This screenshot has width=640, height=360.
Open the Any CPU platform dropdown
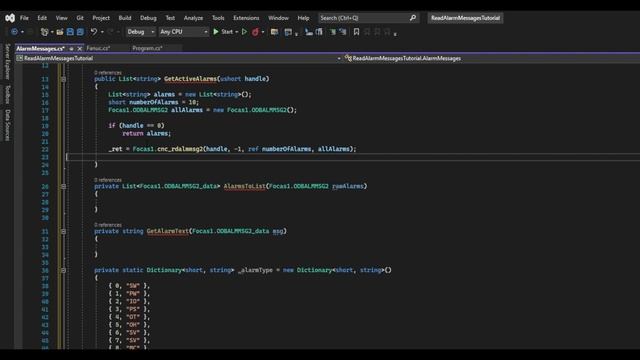click(184, 32)
